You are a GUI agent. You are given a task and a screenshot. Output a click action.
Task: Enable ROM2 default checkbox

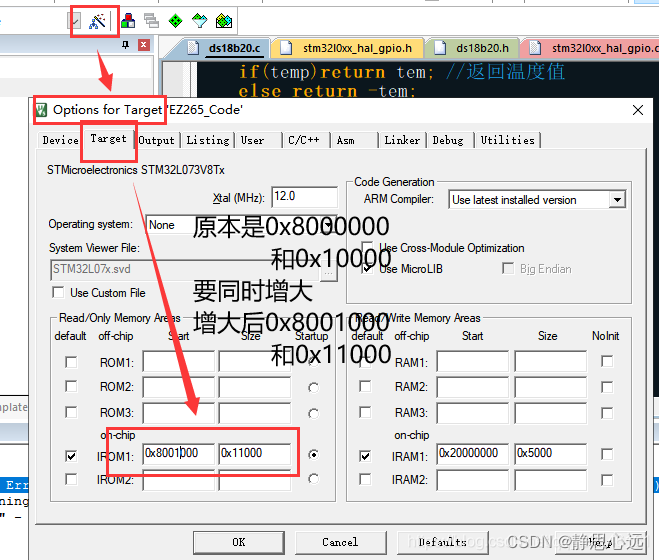tap(71, 386)
